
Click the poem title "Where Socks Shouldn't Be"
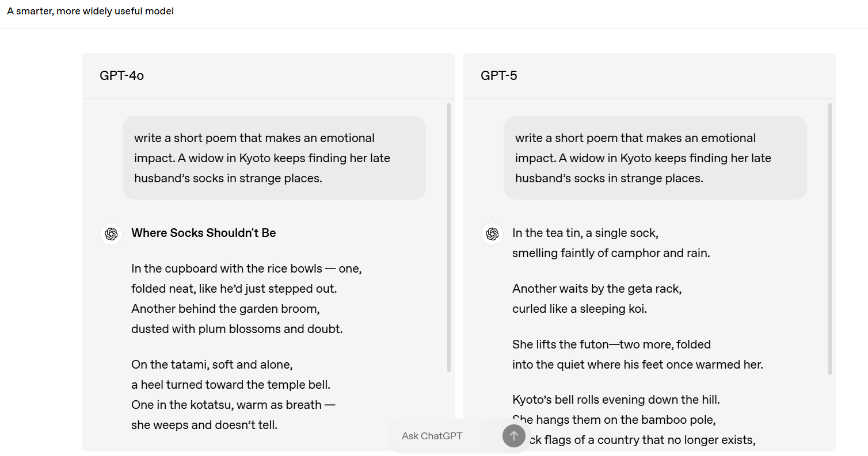(204, 233)
